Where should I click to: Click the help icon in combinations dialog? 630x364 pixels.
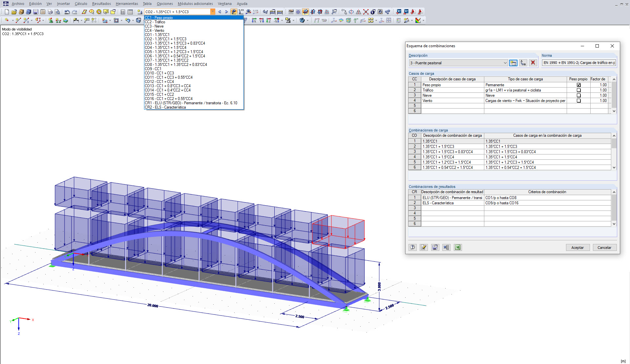pyautogui.click(x=412, y=247)
